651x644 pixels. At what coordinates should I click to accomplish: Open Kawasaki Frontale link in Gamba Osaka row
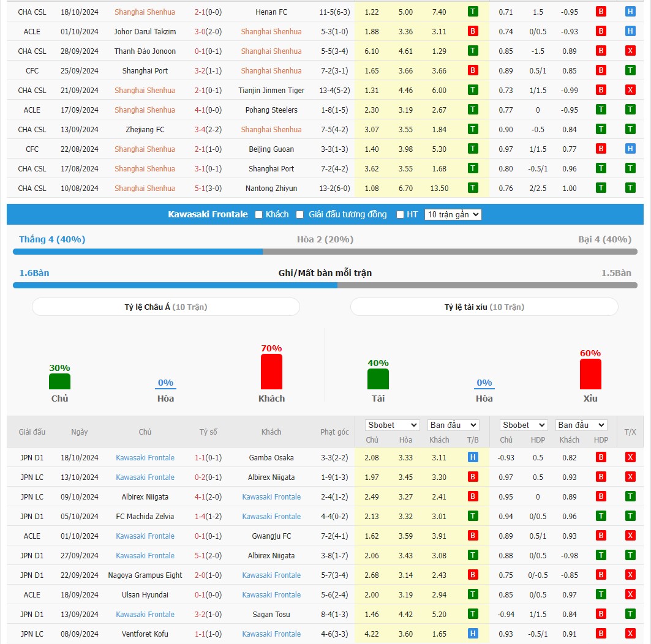coord(145,458)
